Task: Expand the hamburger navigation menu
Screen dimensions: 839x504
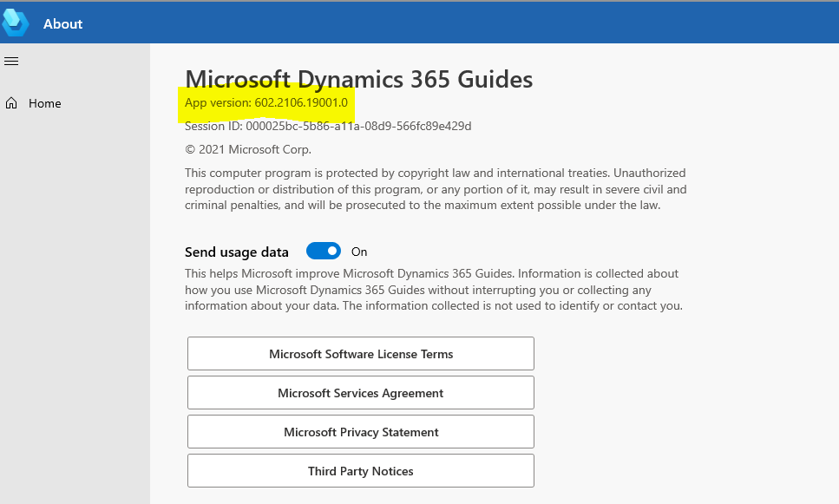Action: tap(11, 61)
